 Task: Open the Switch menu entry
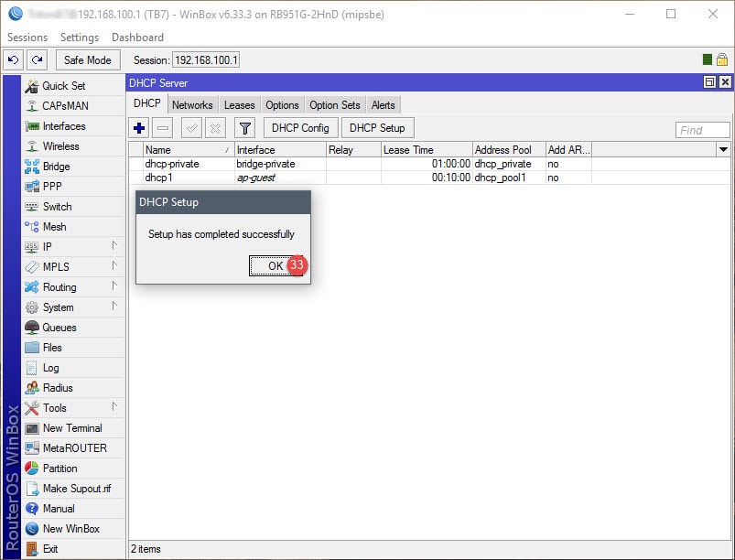pyautogui.click(x=73, y=207)
